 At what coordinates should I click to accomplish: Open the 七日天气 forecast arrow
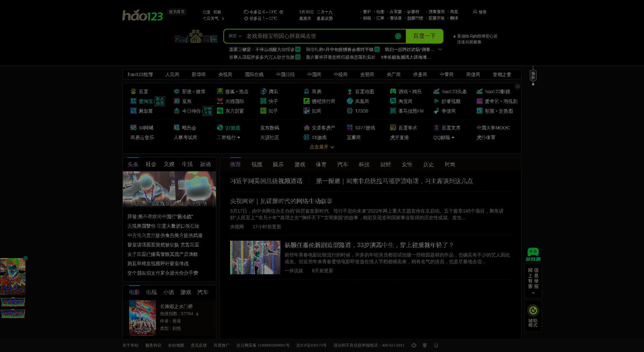click(223, 18)
